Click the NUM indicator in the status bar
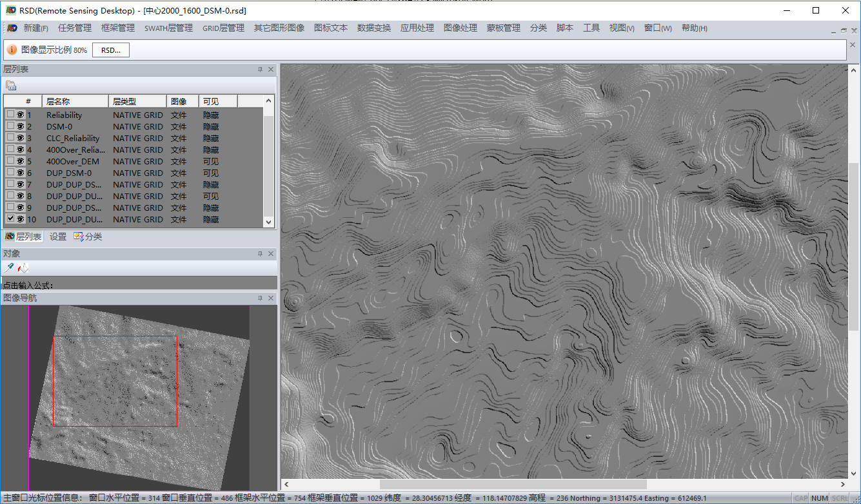Screen dimensions: 861x504 pyautogui.click(x=819, y=498)
